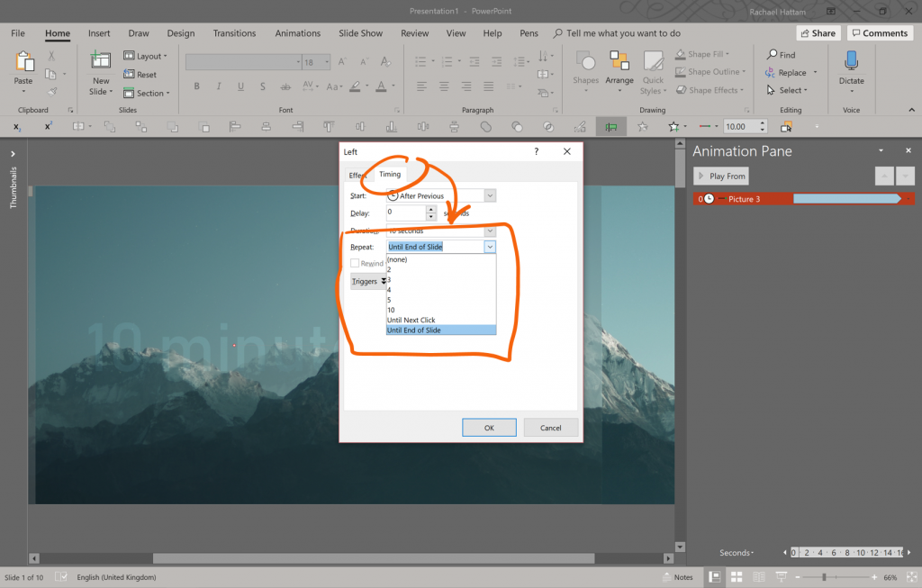Switch to the Effect tab
Screen dimensions: 922x588
click(x=357, y=174)
